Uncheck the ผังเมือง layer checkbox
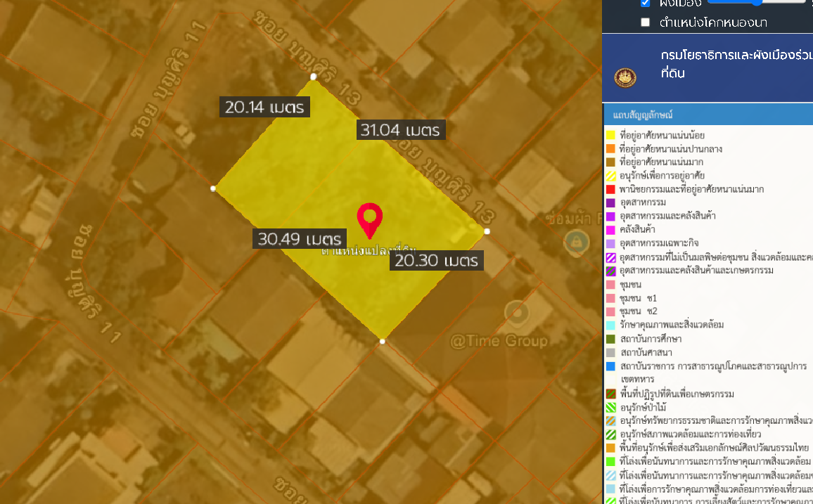 click(x=645, y=3)
